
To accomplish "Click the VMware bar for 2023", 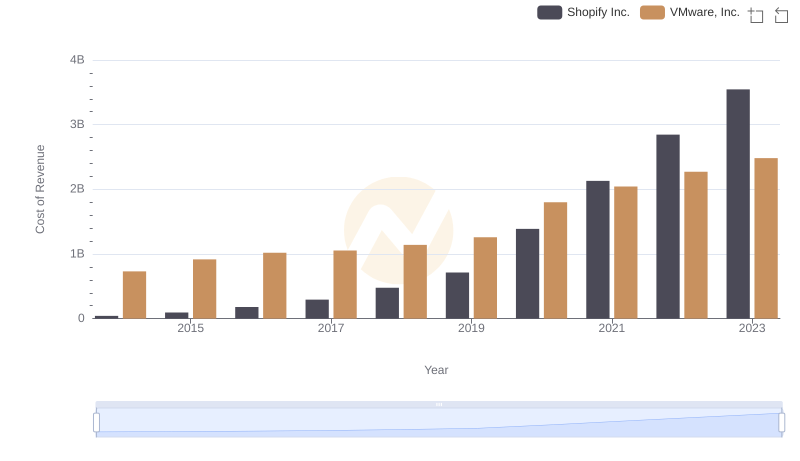I will pos(766,238).
